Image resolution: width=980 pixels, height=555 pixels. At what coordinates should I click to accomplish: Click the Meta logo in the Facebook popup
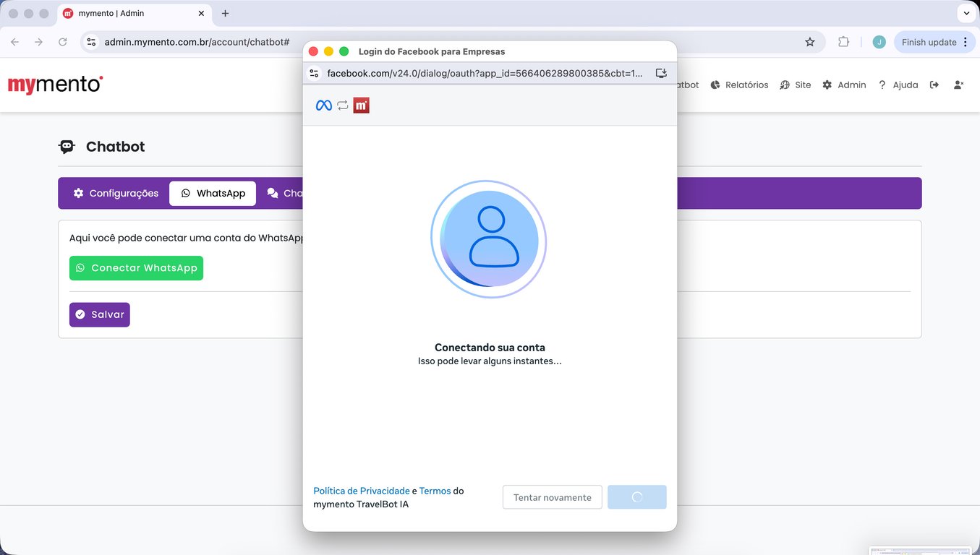[x=324, y=106]
